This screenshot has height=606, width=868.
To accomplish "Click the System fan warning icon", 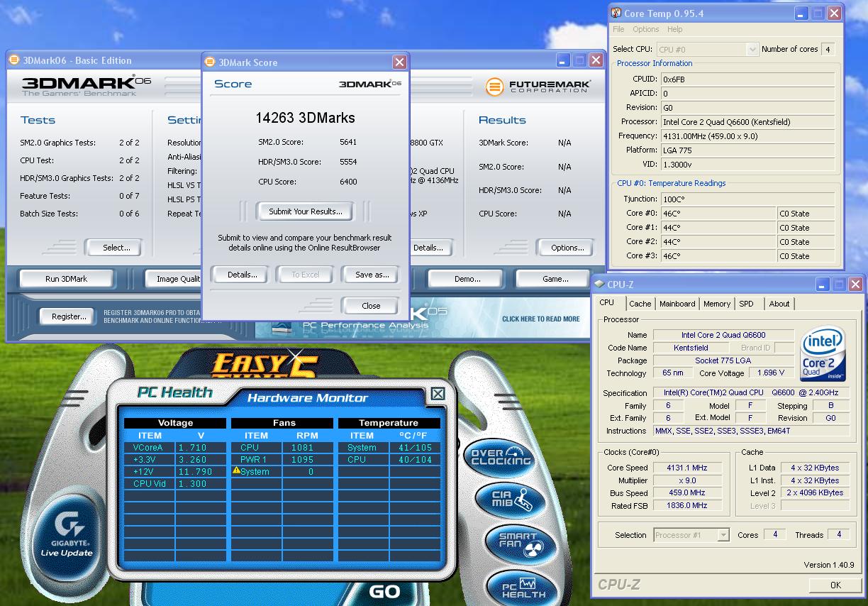I will pos(237,470).
